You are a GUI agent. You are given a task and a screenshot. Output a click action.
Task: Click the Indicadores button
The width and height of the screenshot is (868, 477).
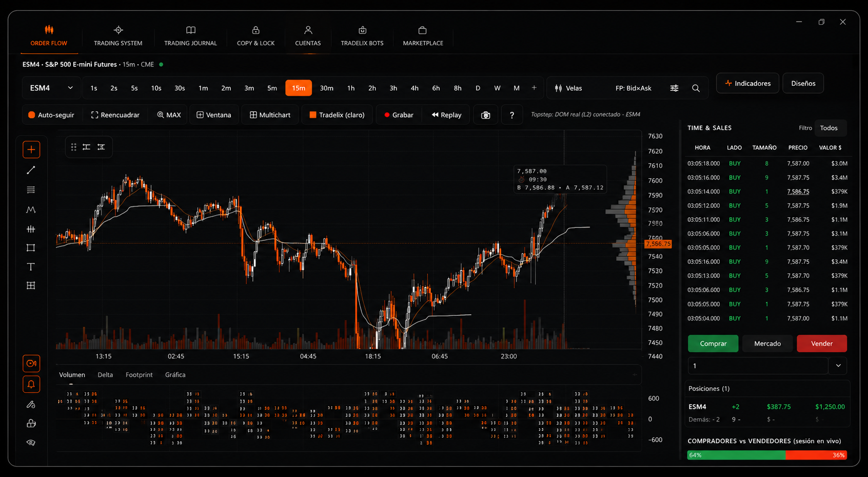pyautogui.click(x=747, y=83)
